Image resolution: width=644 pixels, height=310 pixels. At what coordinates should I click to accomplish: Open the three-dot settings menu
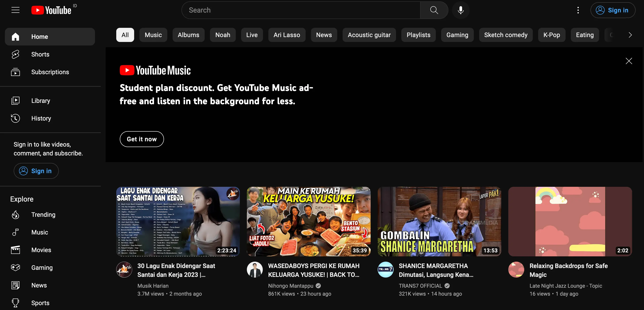tap(578, 10)
